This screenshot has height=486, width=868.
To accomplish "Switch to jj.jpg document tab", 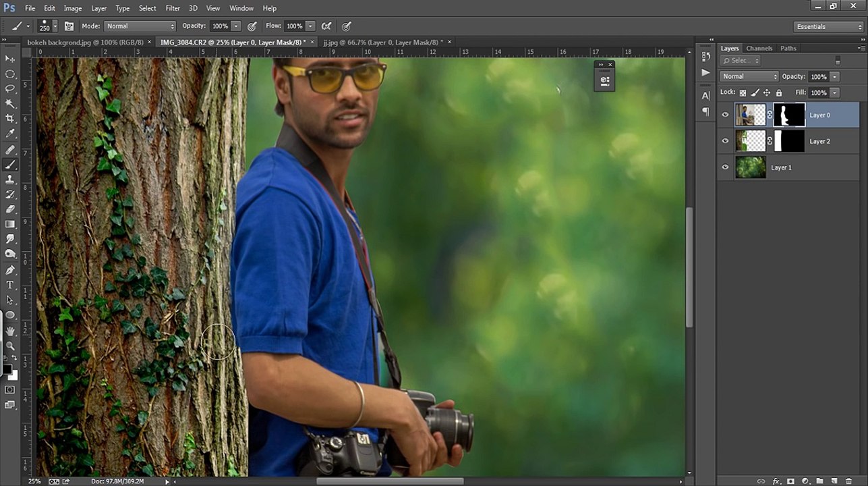I will pyautogui.click(x=383, y=43).
